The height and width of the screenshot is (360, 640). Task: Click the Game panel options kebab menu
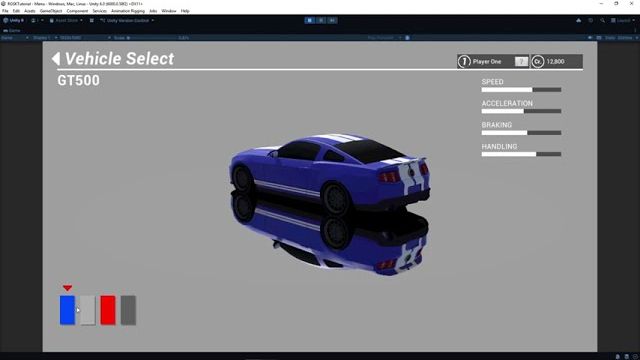pyautogui.click(x=636, y=31)
